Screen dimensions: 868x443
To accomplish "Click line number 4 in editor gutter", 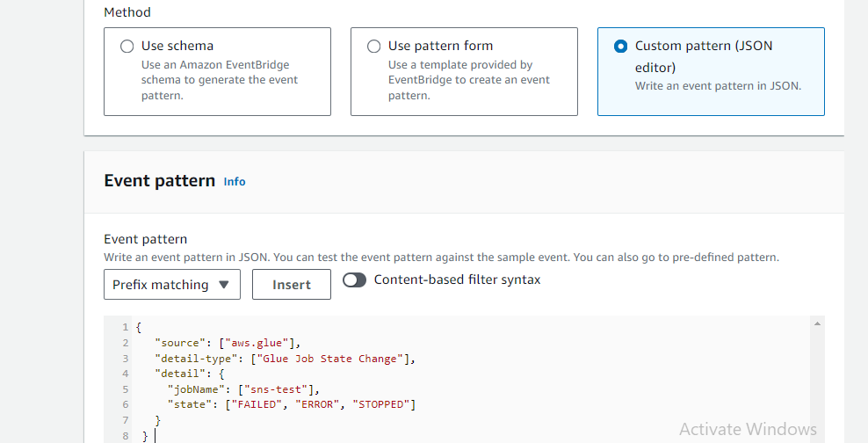I will tap(126, 374).
